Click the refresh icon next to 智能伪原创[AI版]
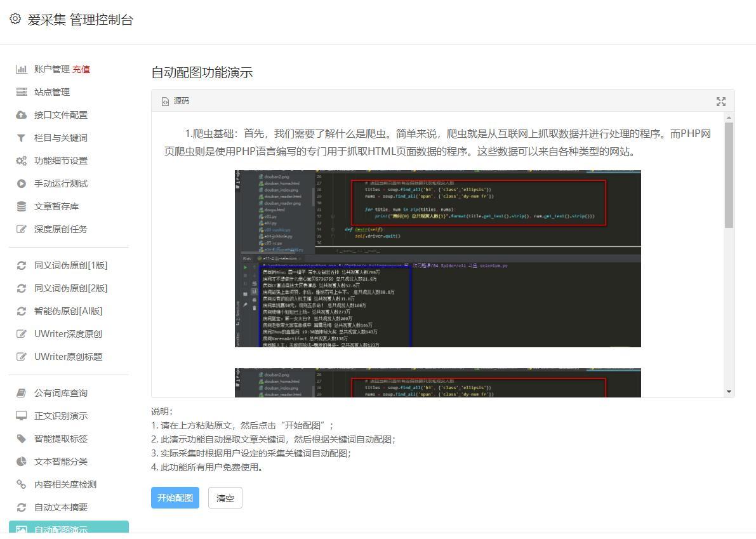The height and width of the screenshot is (539, 756). coord(21,312)
